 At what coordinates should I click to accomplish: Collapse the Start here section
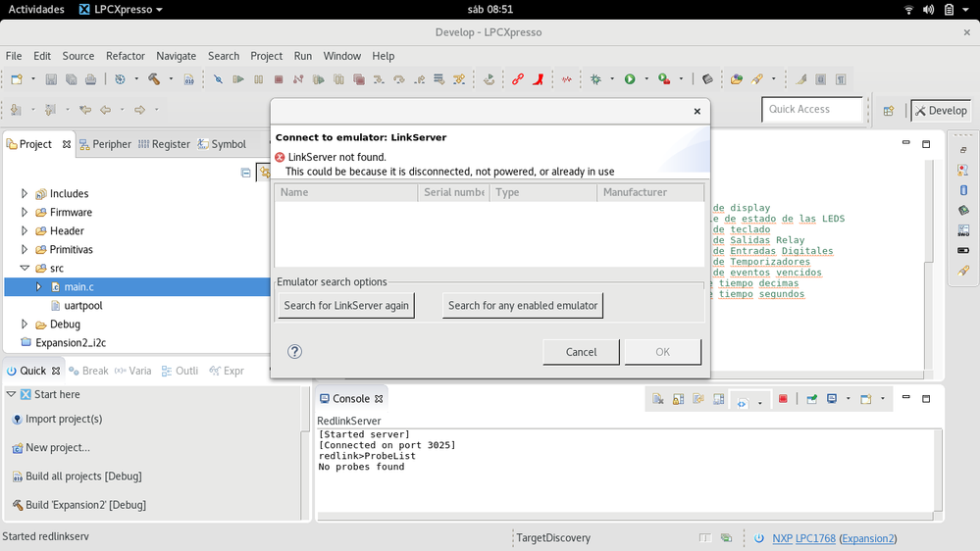11,394
